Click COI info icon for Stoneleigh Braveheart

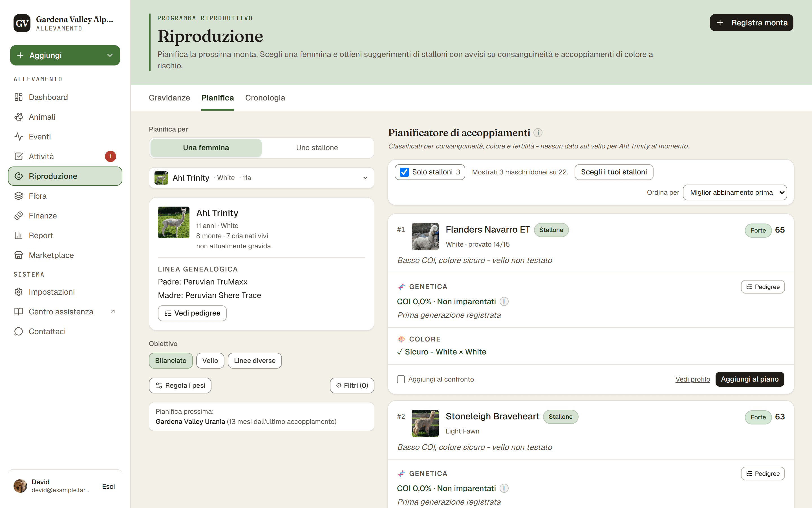504,488
